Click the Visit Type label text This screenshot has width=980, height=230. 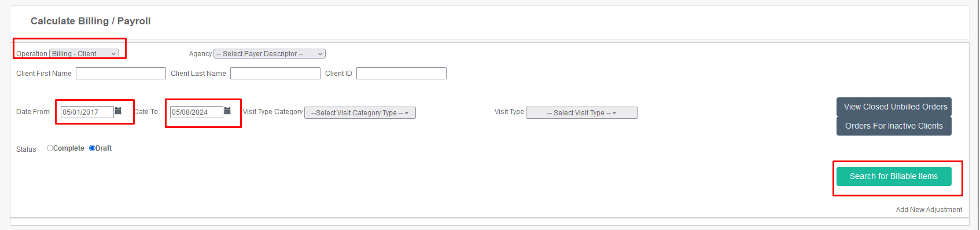coord(509,112)
